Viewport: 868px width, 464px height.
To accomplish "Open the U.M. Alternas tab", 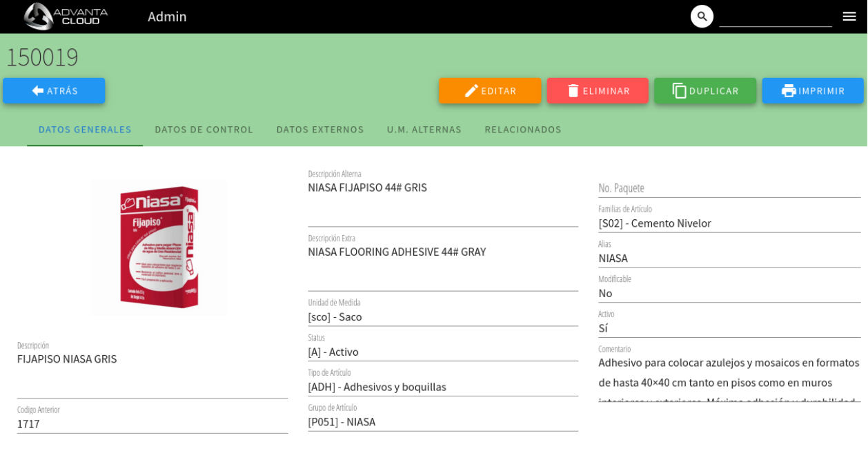I will coord(424,130).
